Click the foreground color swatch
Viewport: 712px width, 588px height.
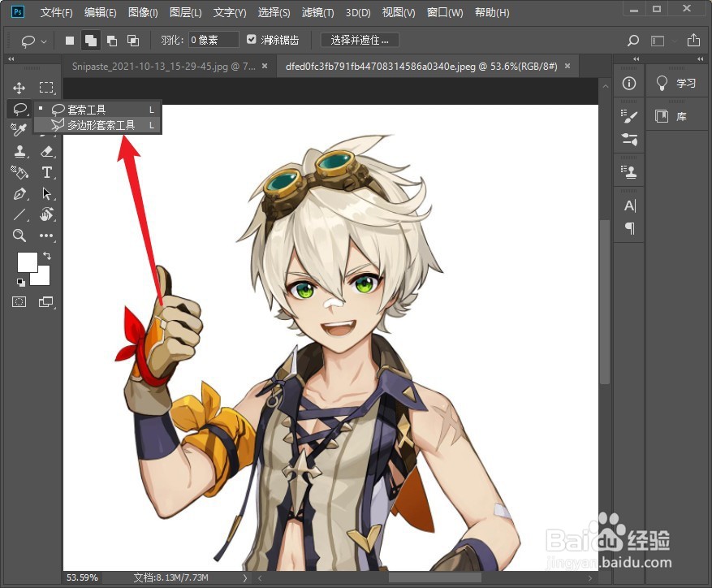click(28, 262)
